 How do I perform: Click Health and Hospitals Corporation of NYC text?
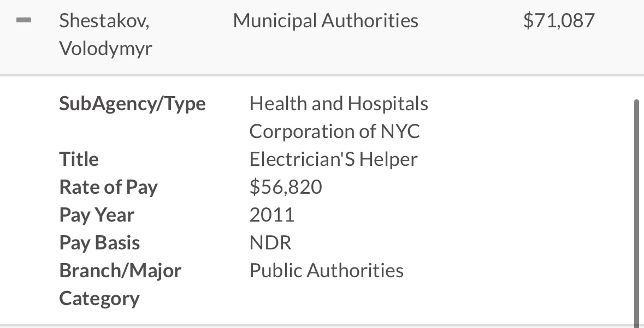(x=339, y=117)
